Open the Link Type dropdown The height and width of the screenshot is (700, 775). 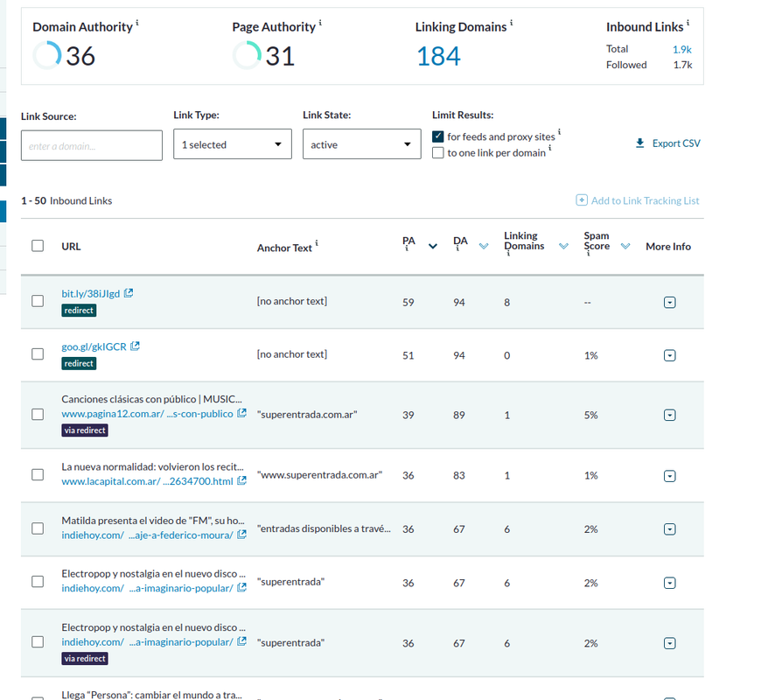[x=233, y=144]
